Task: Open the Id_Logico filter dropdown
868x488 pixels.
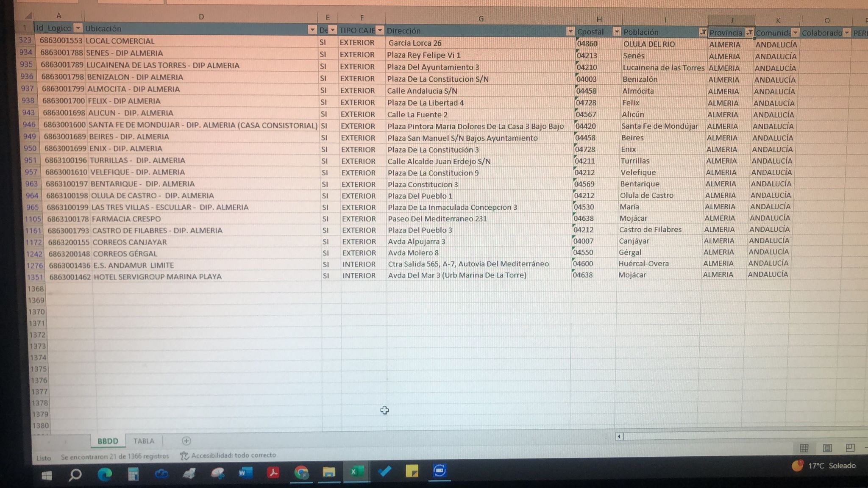Action: 78,28
